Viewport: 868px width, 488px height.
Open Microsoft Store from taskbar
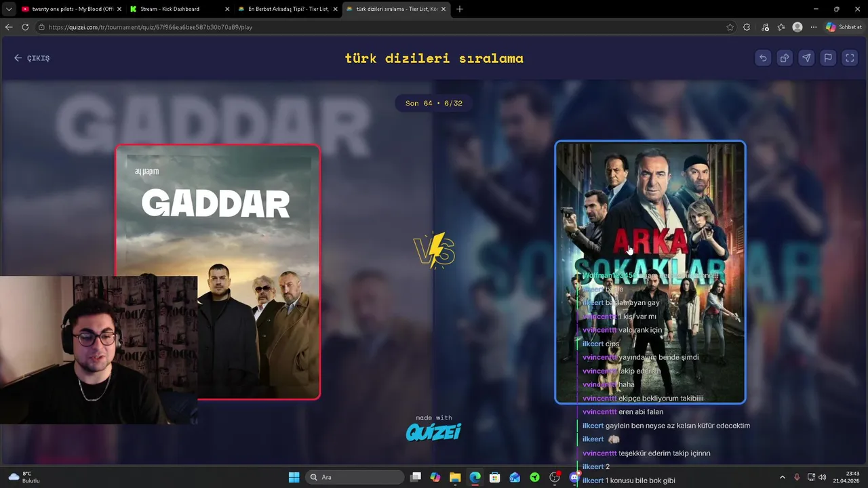point(495,477)
